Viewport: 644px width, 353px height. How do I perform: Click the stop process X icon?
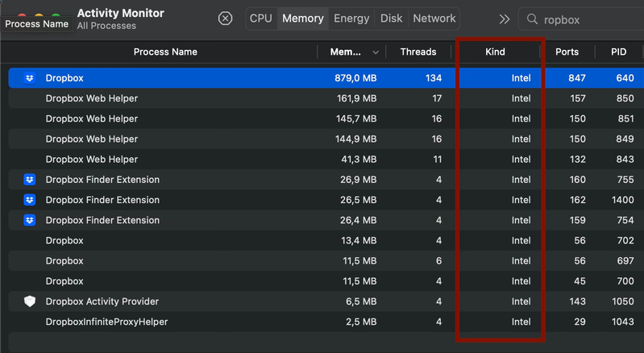pos(226,19)
